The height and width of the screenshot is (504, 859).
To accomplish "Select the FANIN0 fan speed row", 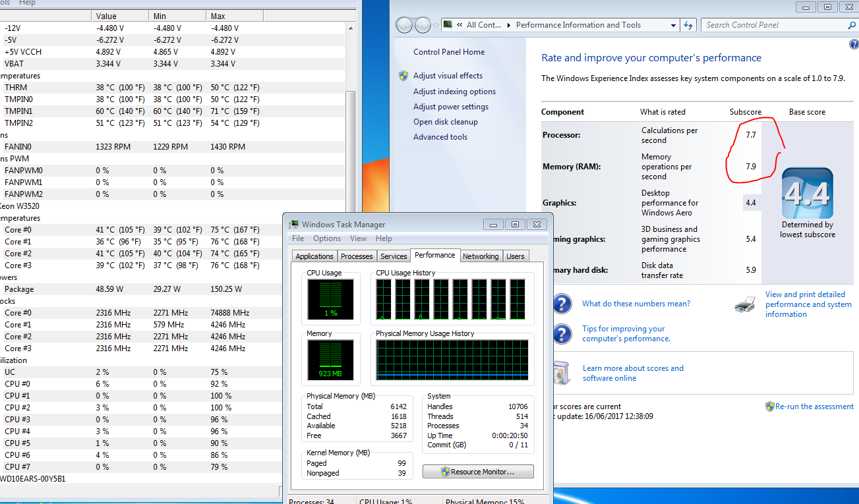I will pos(172,147).
